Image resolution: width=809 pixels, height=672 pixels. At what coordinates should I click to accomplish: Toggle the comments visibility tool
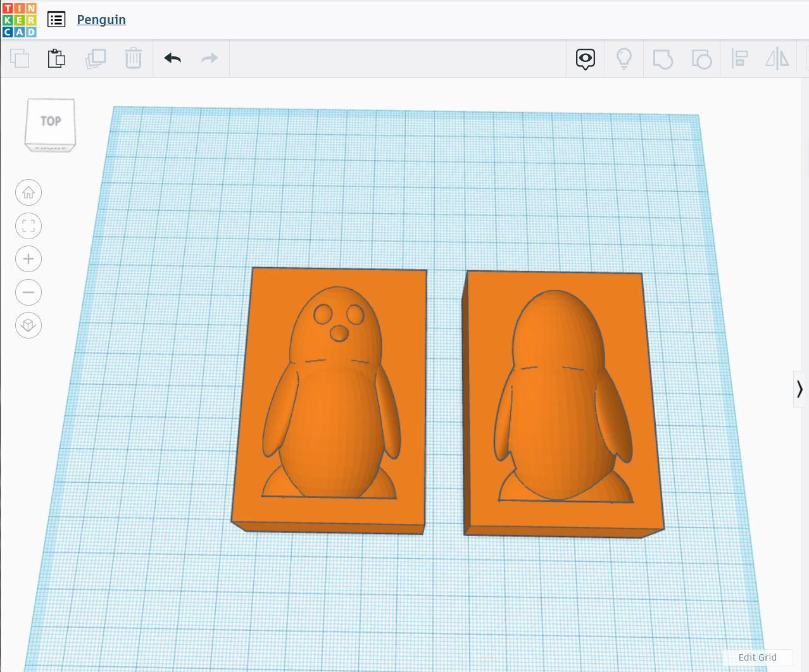pos(584,58)
